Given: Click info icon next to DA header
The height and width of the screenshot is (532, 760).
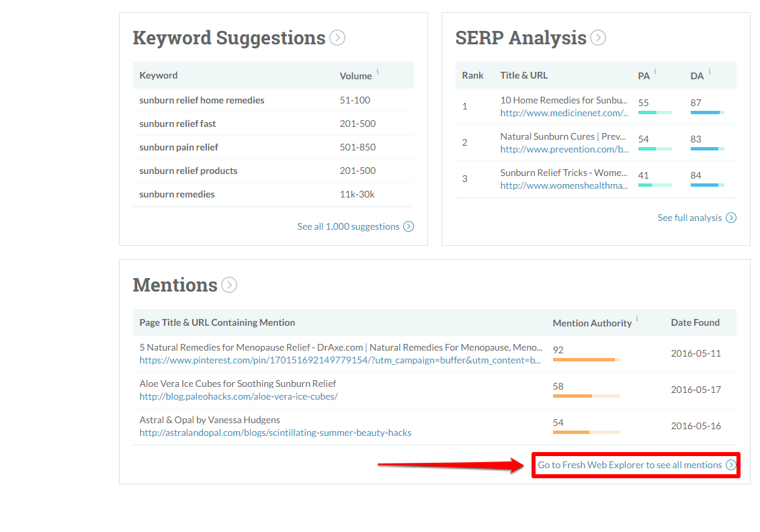Looking at the screenshot, I should (710, 71).
